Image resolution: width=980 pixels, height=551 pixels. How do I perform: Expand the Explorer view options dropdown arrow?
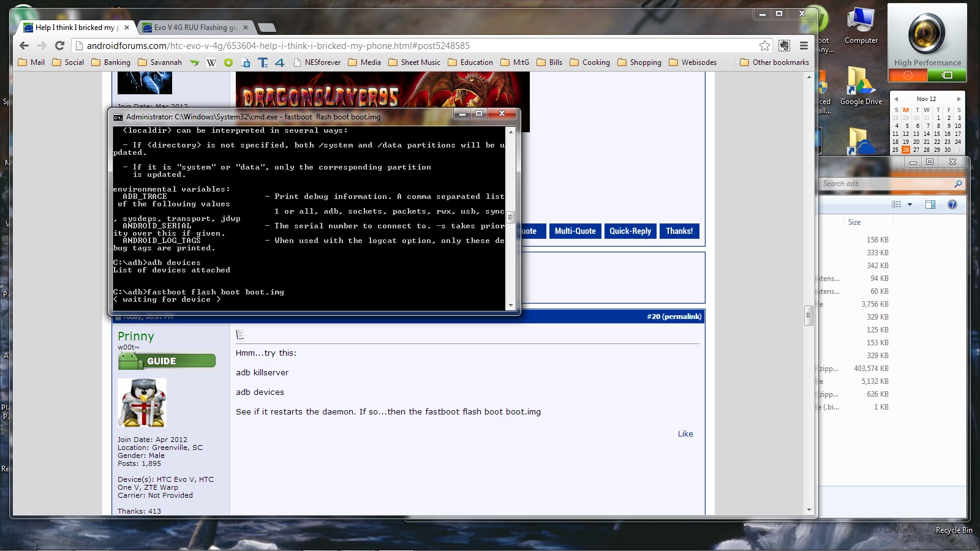tap(910, 204)
